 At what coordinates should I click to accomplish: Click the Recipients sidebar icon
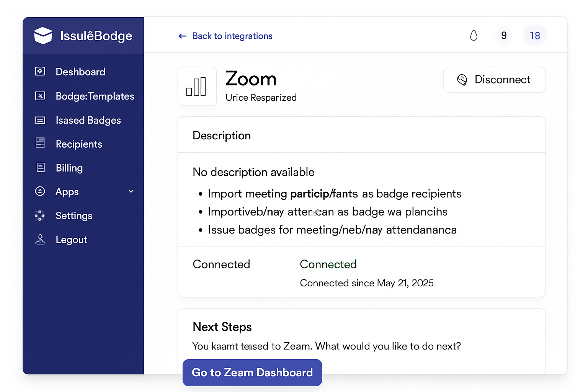click(x=40, y=143)
